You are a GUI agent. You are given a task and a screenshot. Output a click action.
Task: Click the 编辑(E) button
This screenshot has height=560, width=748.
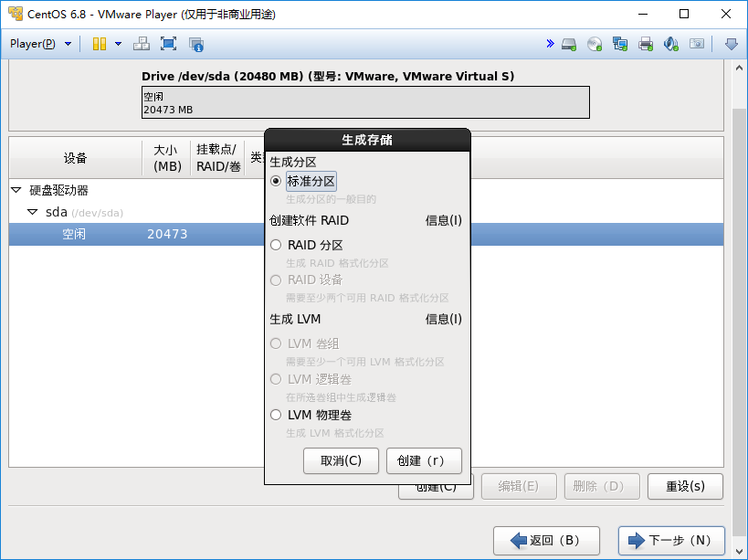pyautogui.click(x=519, y=487)
